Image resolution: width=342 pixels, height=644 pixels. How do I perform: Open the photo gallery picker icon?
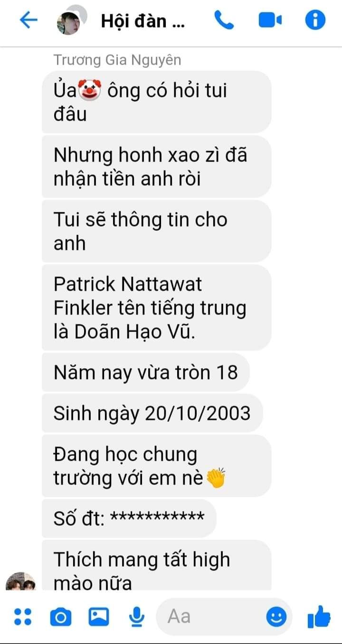click(99, 617)
